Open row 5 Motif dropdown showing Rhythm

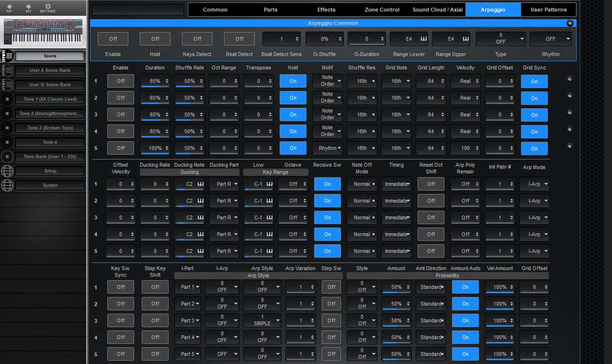327,148
